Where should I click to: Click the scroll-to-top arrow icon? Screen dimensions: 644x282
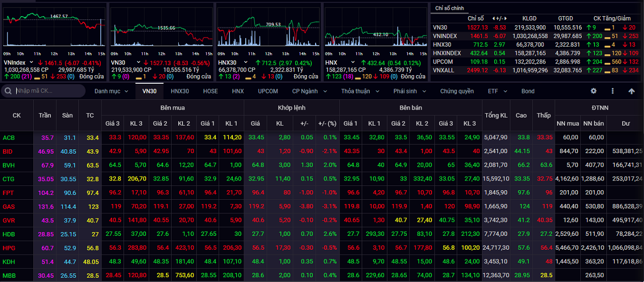(x=631, y=91)
